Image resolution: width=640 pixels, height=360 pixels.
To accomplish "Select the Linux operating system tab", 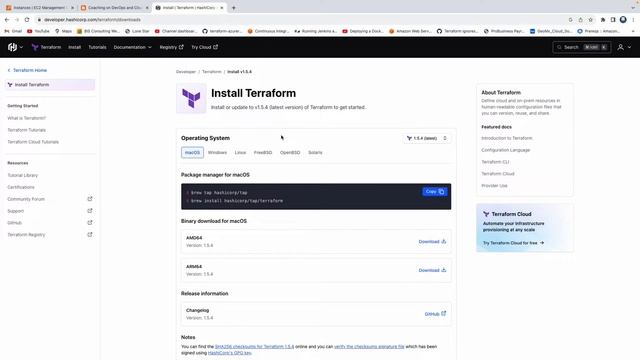I will pos(240,153).
